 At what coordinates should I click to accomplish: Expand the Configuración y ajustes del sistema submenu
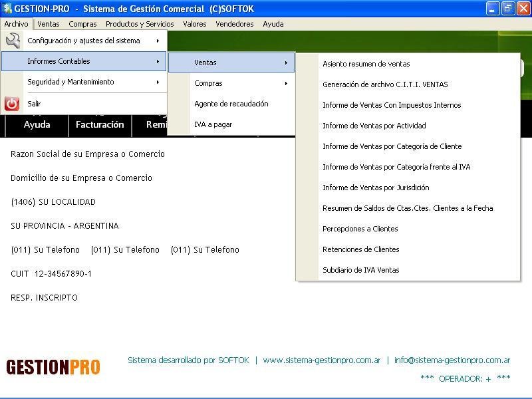[83, 41]
